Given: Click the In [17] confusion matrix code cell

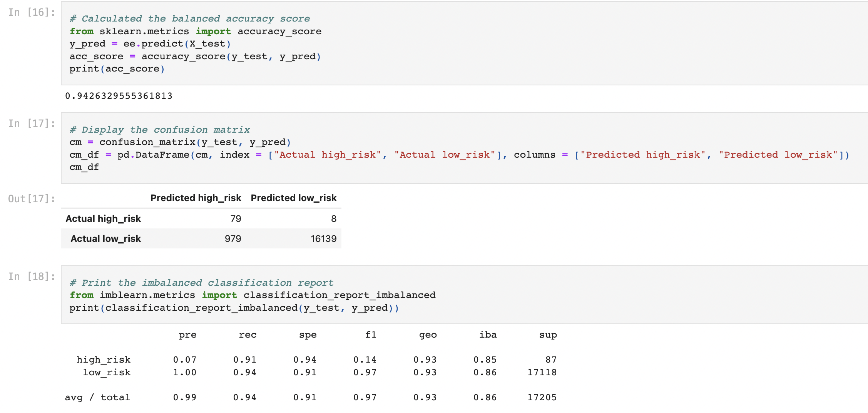Looking at the screenshot, I should pyautogui.click(x=464, y=148).
